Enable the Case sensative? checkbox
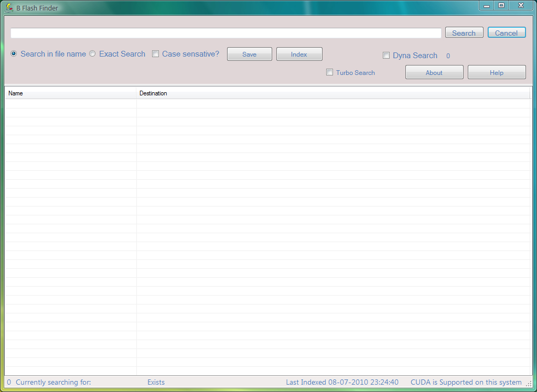Screen dimensions: 537x392 point(155,53)
